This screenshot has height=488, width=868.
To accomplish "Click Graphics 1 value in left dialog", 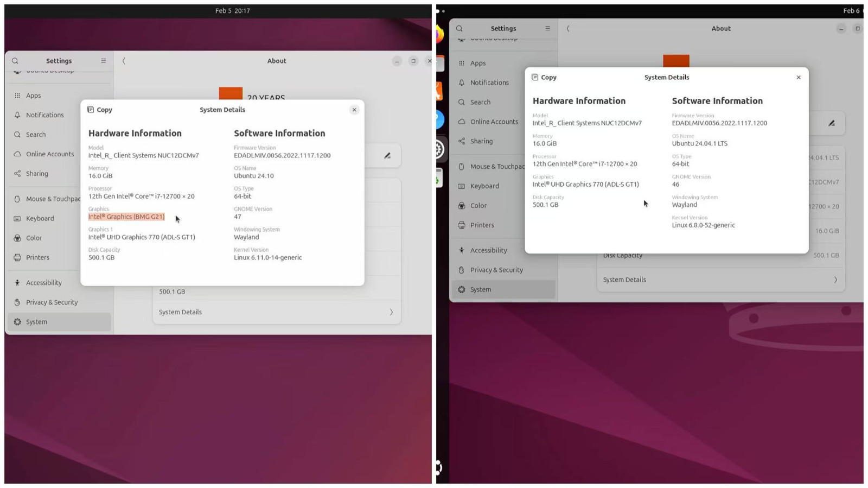I will click(142, 237).
